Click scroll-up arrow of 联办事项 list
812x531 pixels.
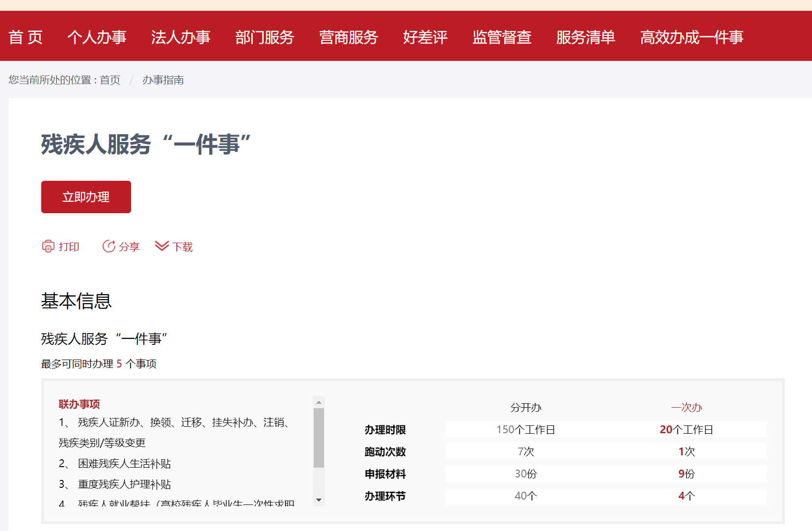[x=319, y=402]
